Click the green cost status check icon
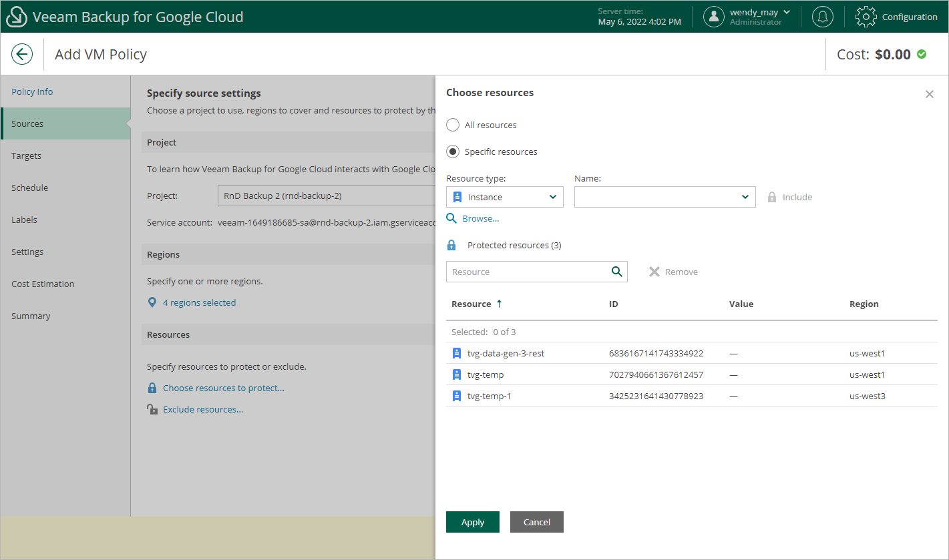949x560 pixels. point(922,54)
